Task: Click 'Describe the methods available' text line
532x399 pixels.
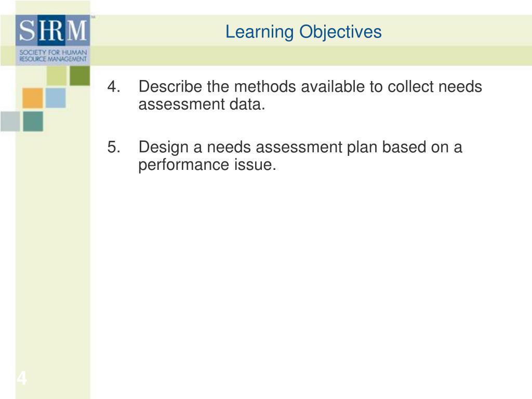Action: click(x=310, y=87)
